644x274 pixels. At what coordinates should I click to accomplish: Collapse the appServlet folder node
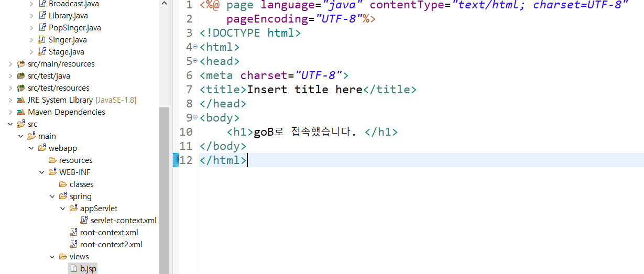[x=63, y=209]
